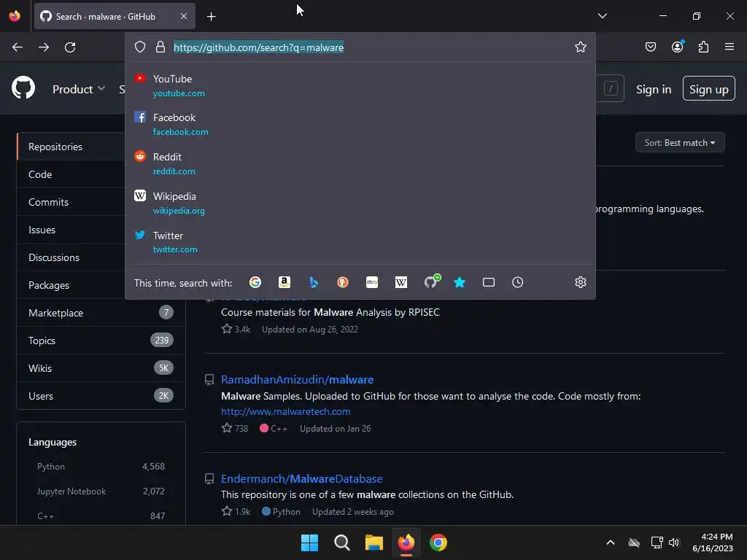The width and height of the screenshot is (747, 560).
Task: Search this time with eBay icon
Action: (x=372, y=282)
